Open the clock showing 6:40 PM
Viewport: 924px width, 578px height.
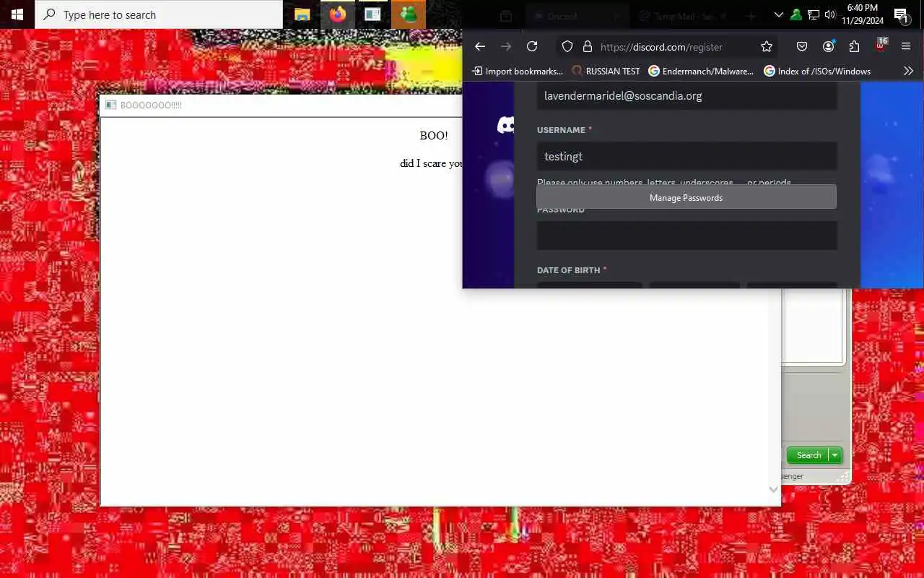tap(862, 14)
